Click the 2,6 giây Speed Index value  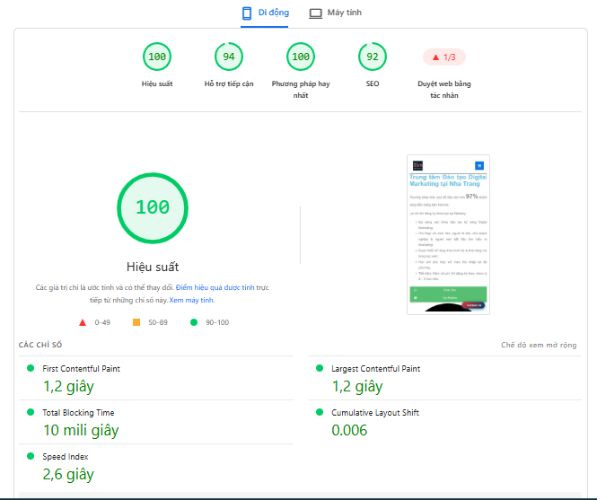point(68,474)
